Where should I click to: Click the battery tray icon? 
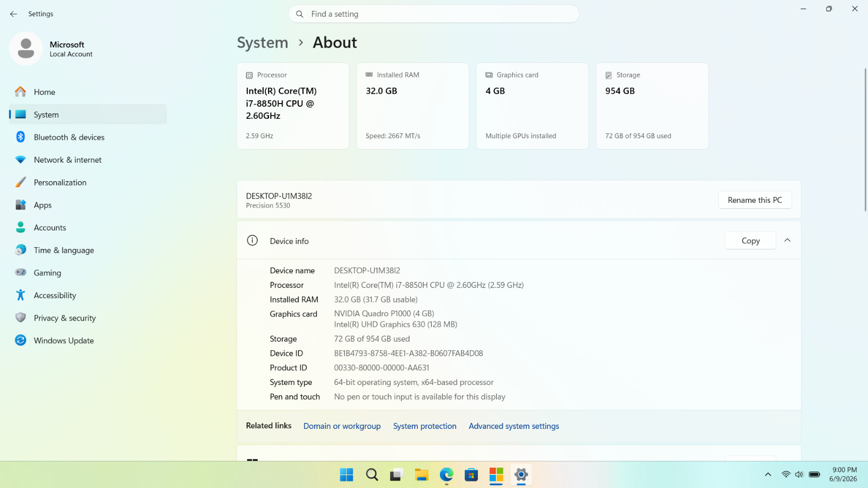814,474
